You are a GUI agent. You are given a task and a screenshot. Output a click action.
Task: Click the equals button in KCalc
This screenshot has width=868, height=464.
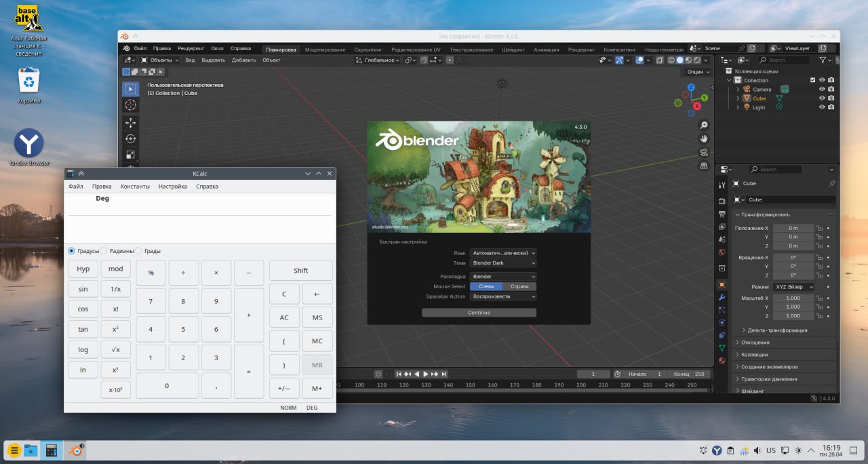[249, 372]
